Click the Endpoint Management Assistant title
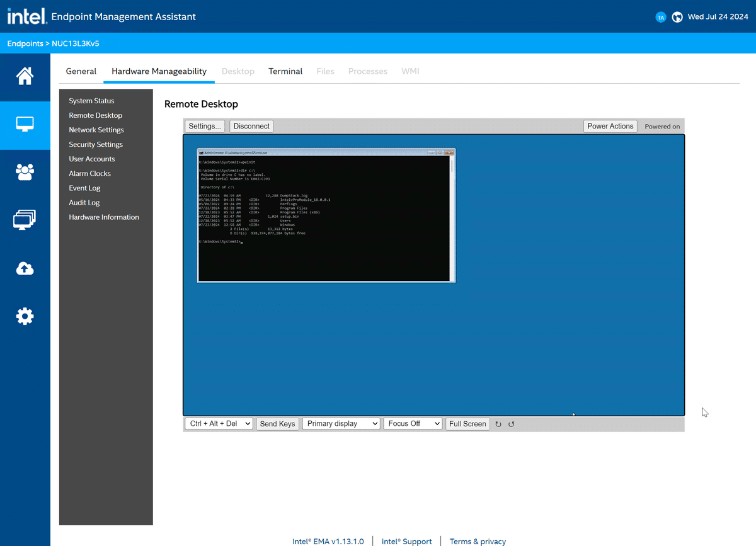The width and height of the screenshot is (756, 546). [x=123, y=17]
